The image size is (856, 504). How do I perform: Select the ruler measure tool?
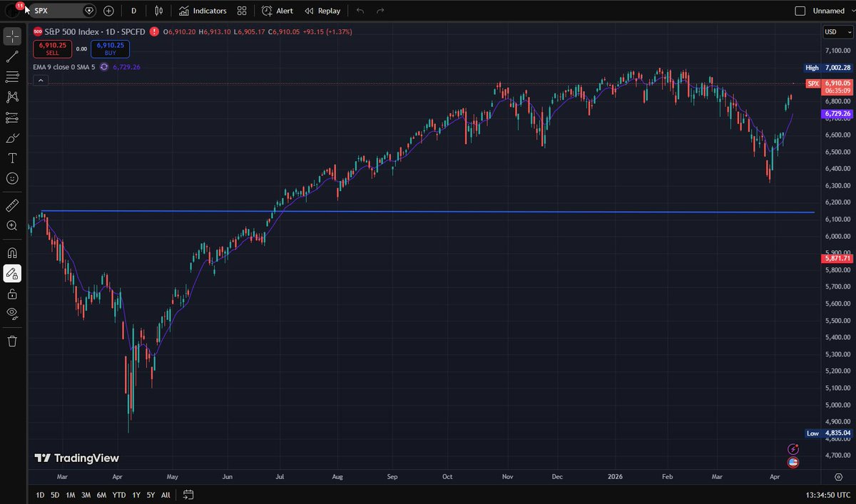(12, 205)
